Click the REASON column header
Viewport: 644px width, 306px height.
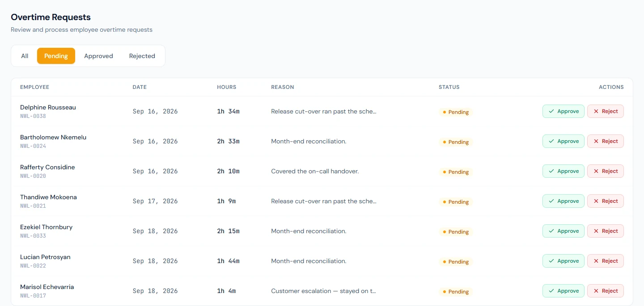pos(283,87)
